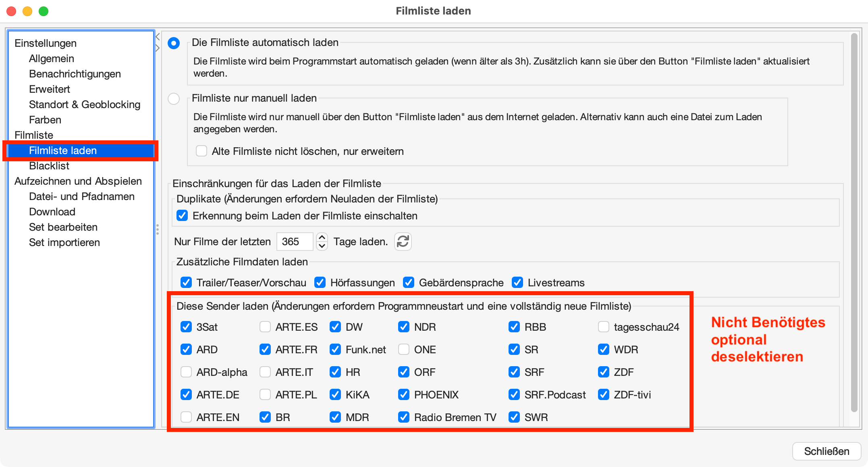Screen dimensions: 868x467
Task: Enable the ARTE.PL channel checkbox
Action: tap(265, 395)
